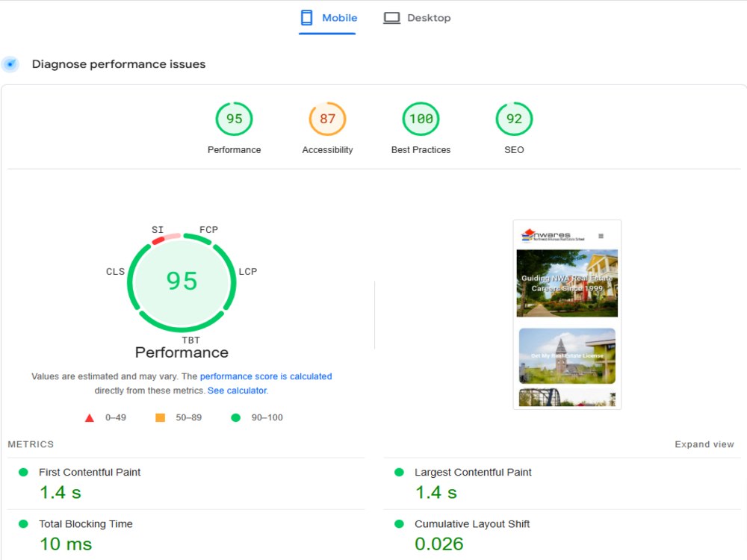
Task: Open the performance score is calculated link
Action: pyautogui.click(x=266, y=376)
